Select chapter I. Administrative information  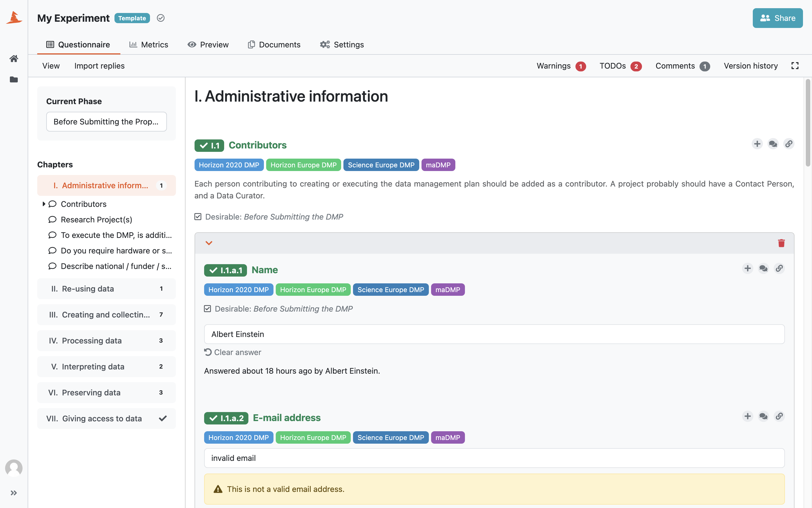click(x=106, y=185)
